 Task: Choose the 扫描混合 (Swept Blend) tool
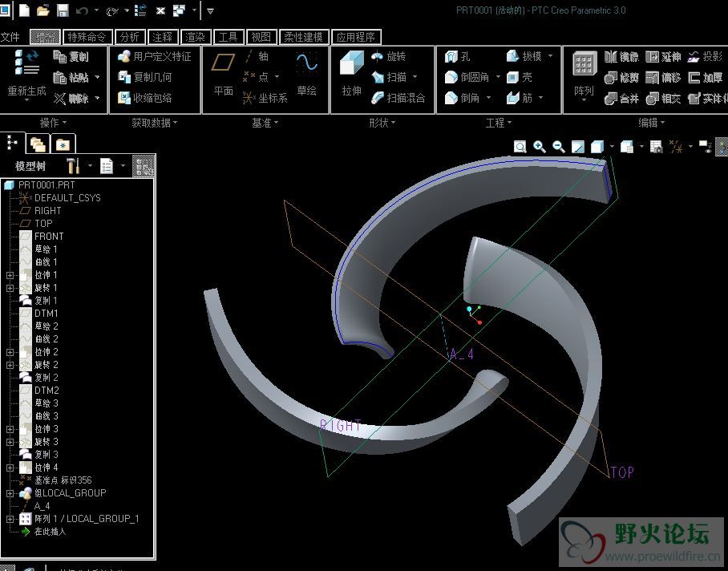click(x=398, y=98)
